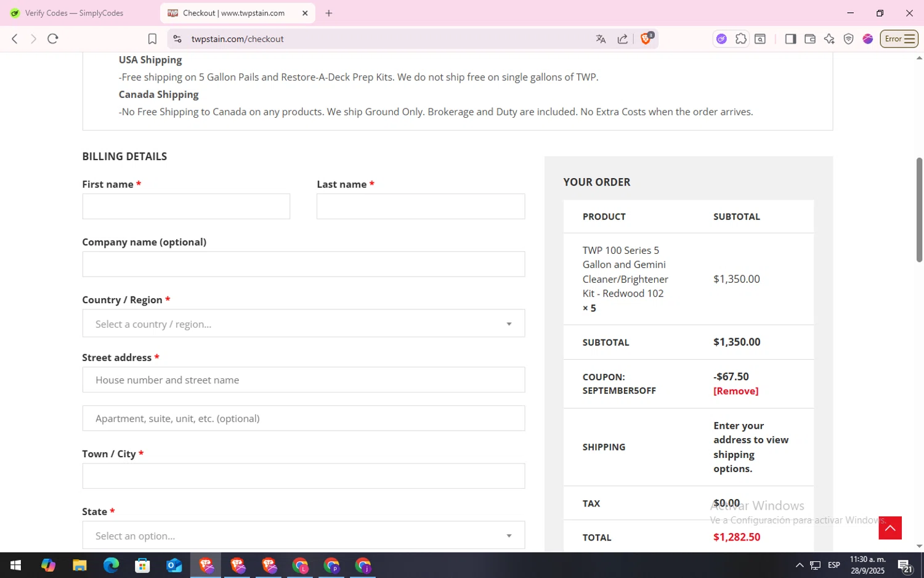
Task: Click the BILLING DETAILS heading
Action: 124,157
